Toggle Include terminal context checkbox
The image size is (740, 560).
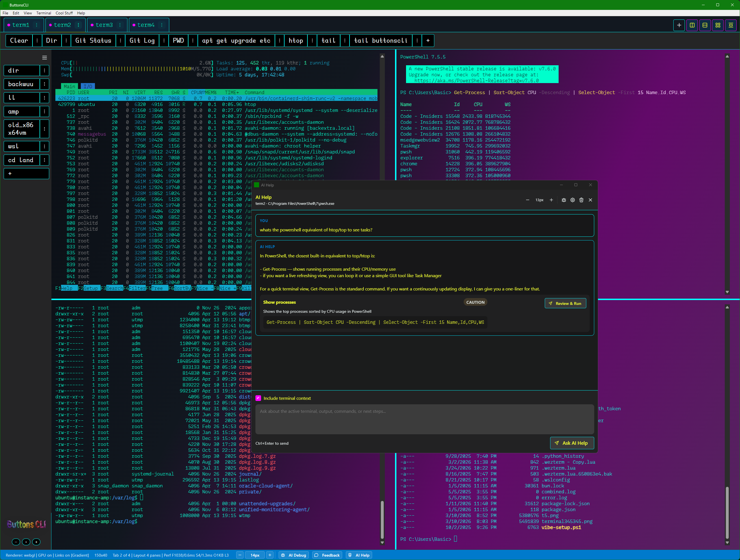[258, 398]
